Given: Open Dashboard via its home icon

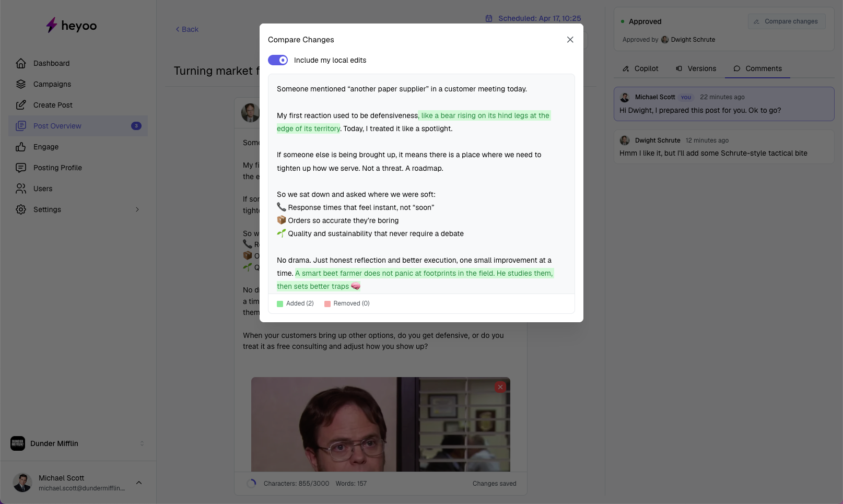Looking at the screenshot, I should pyautogui.click(x=21, y=63).
